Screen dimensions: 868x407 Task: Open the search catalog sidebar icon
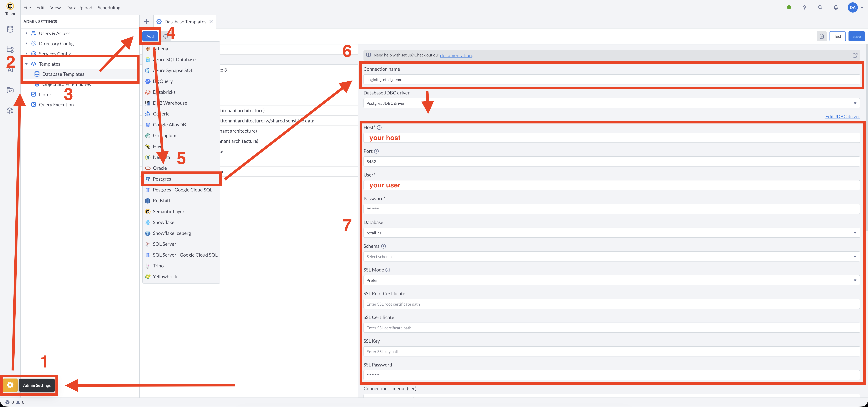point(10,111)
